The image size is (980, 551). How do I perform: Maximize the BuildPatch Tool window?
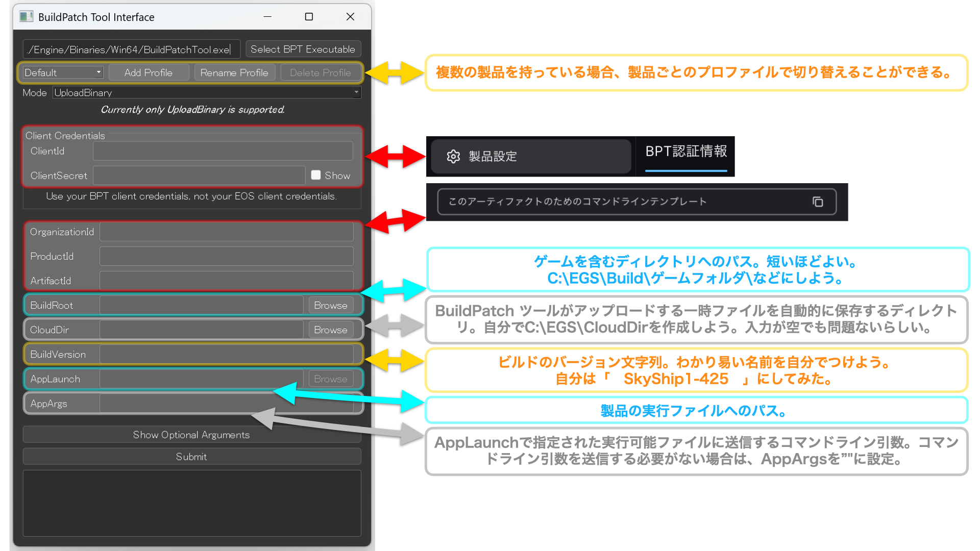click(x=309, y=17)
